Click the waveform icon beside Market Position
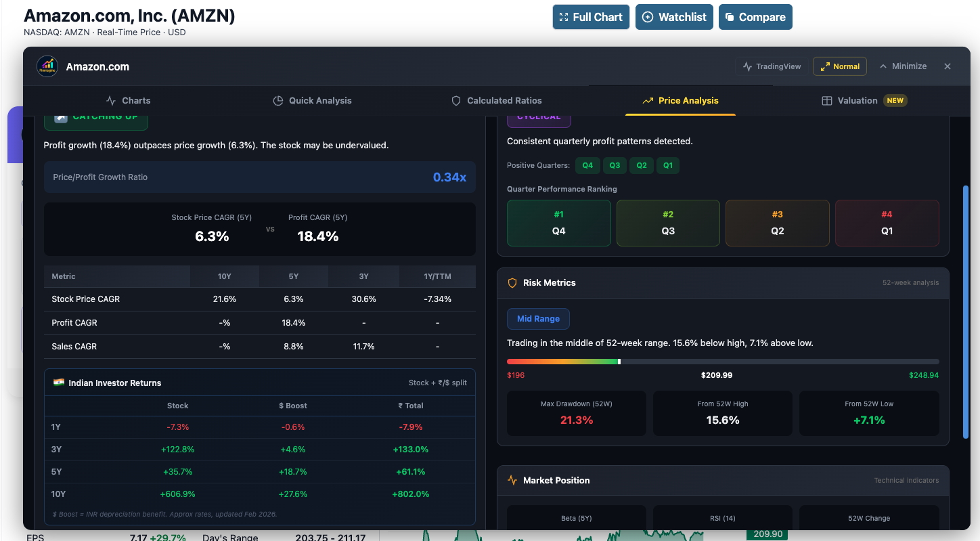The height and width of the screenshot is (541, 980). click(512, 480)
